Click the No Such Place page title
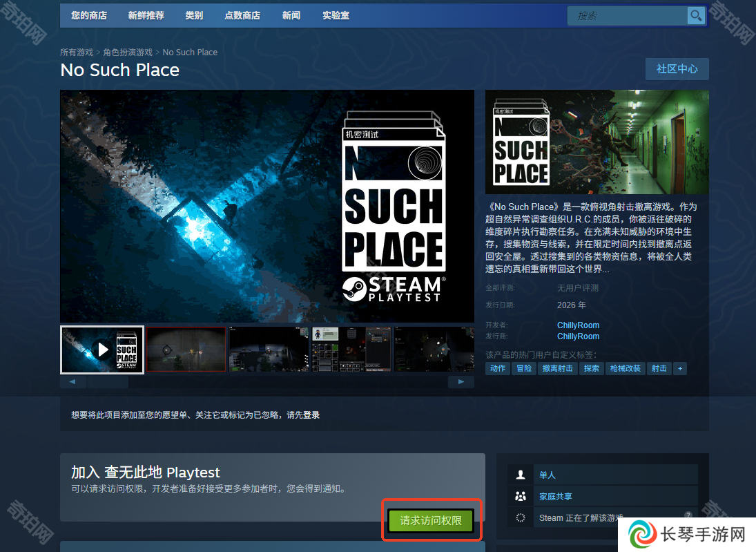 coord(120,70)
